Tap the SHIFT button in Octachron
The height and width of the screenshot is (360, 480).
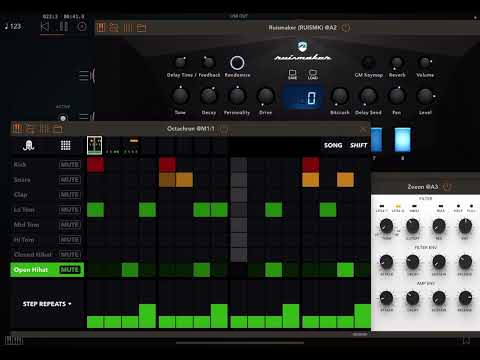click(359, 145)
